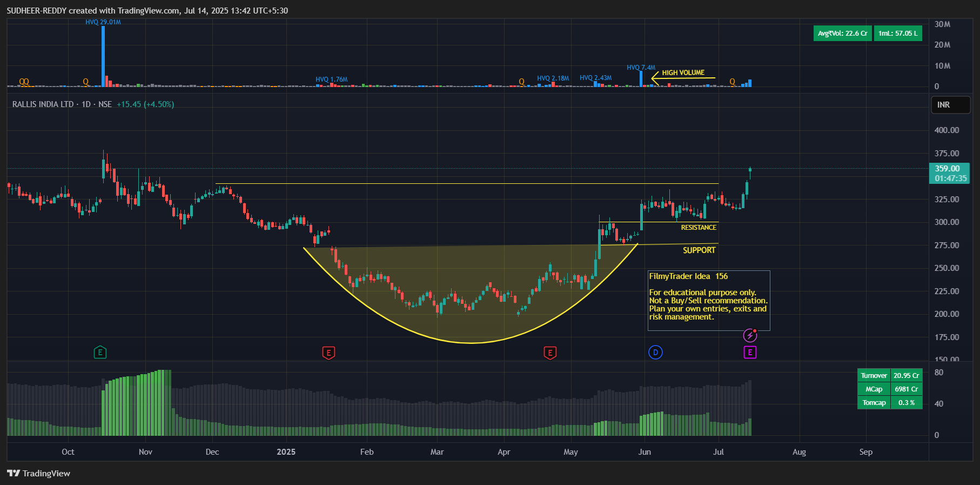Click the green earnings E marker near October
Viewport: 980px width, 485px height.
(100, 353)
